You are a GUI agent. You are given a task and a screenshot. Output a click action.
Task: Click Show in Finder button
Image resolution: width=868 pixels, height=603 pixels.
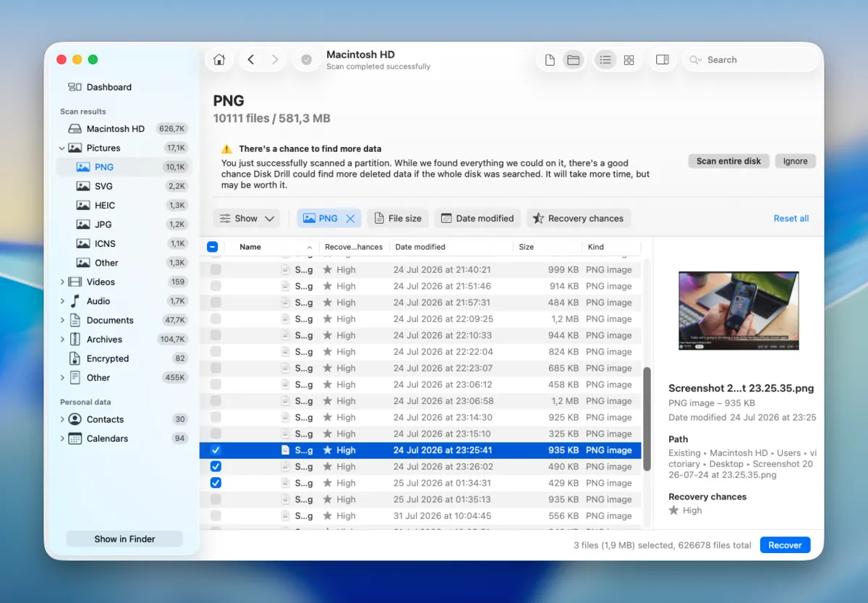tap(124, 539)
